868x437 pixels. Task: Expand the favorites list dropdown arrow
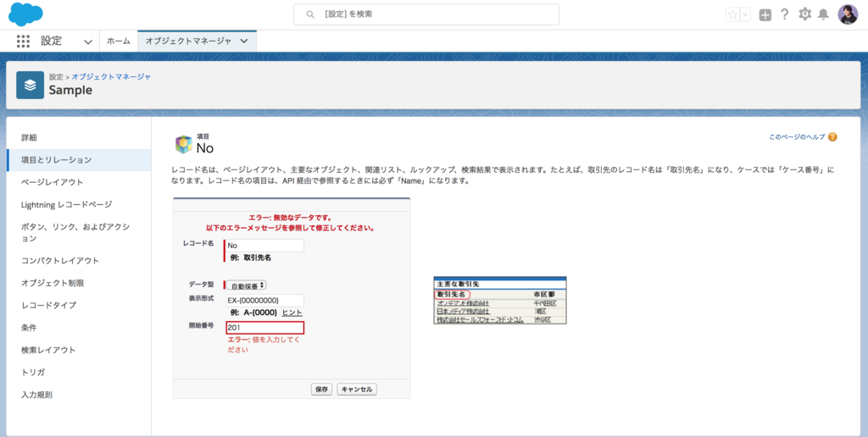point(745,15)
